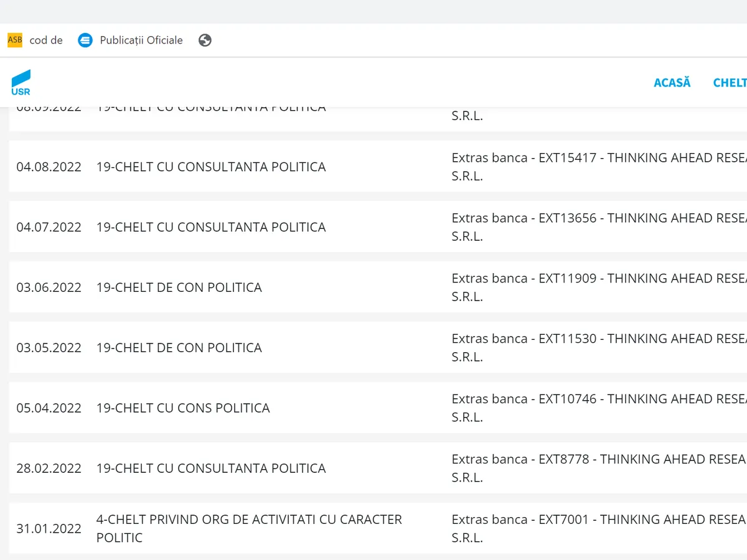This screenshot has width=747, height=560.
Task: Select the 04.07.2022 consultanta politica row
Action: coord(210,227)
